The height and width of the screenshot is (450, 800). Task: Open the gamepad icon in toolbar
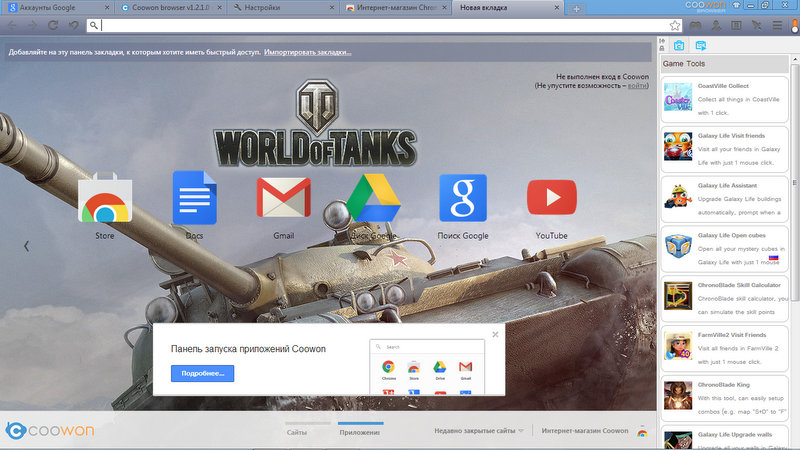(x=695, y=25)
